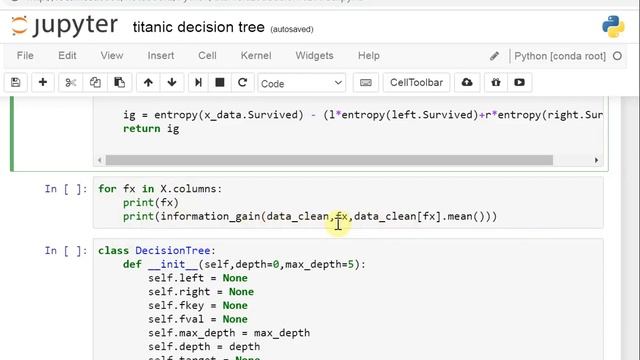
Task: Click the print(fx) line
Action: tap(151, 202)
